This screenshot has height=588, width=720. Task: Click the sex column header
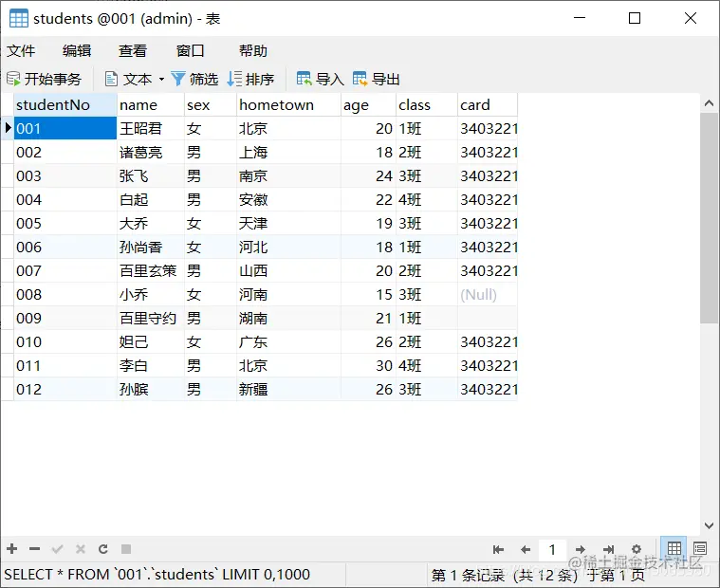(x=211, y=104)
